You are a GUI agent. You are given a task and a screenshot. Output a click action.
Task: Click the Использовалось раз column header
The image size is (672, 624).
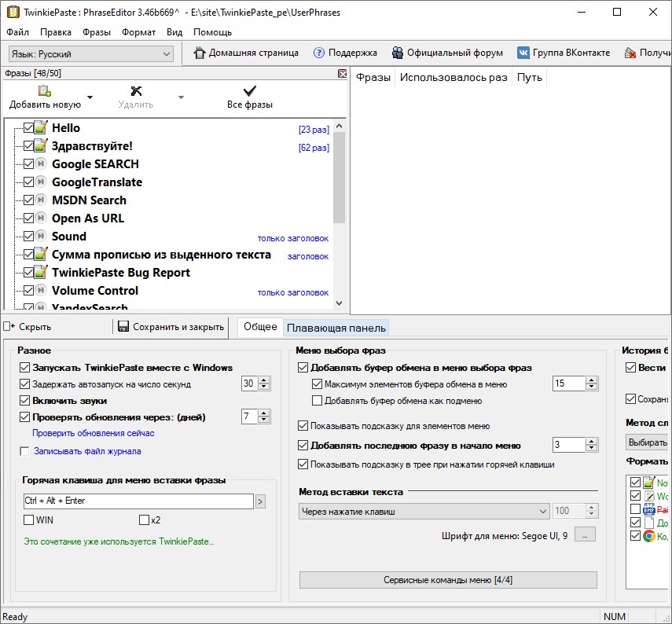coord(454,77)
